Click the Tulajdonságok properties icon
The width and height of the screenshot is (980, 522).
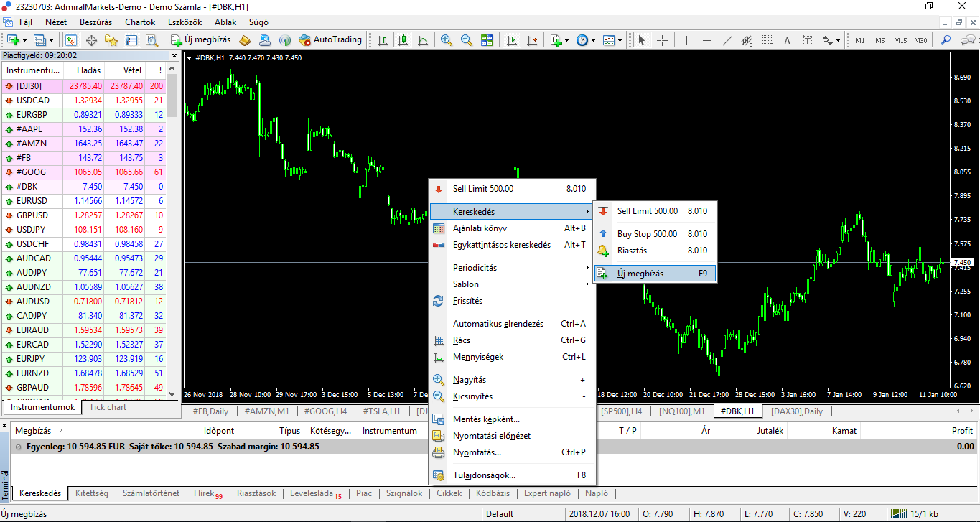pyautogui.click(x=439, y=475)
